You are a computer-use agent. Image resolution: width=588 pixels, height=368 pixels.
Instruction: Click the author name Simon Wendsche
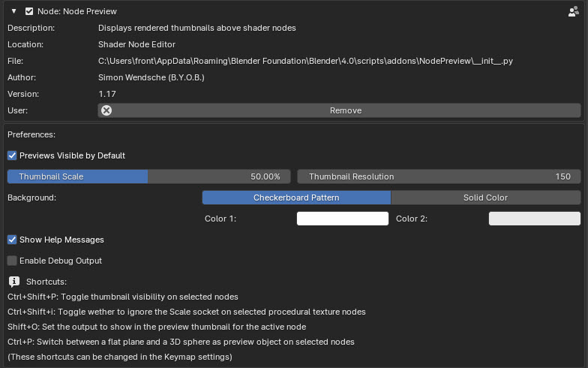132,77
